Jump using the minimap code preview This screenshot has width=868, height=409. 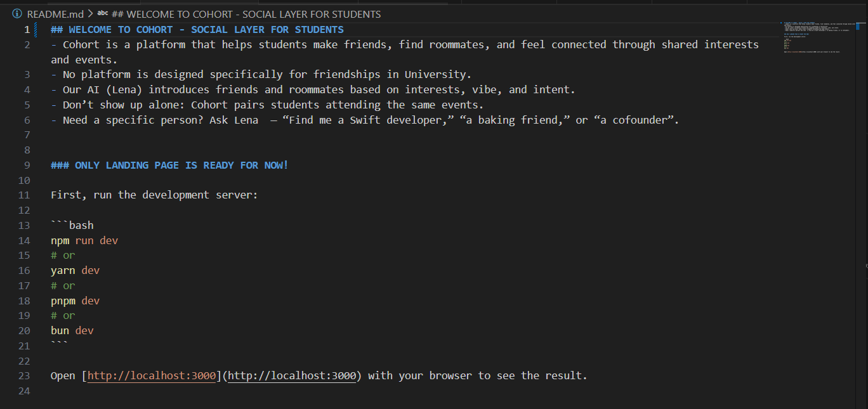point(812,38)
